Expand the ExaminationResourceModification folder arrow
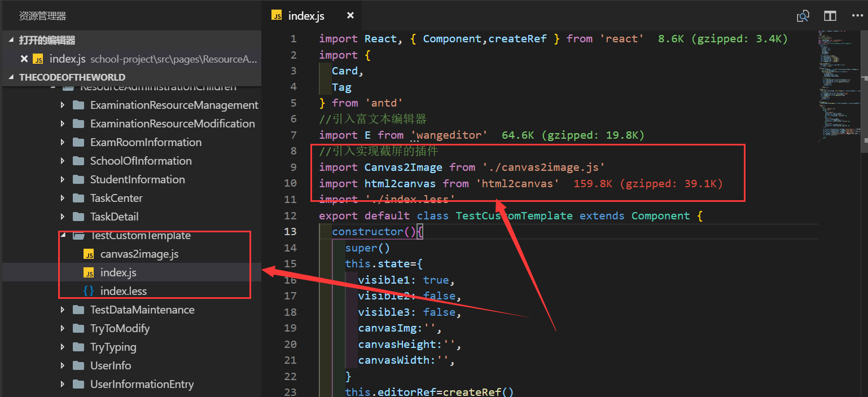Screen dimensions: 868x397 tap(63, 124)
